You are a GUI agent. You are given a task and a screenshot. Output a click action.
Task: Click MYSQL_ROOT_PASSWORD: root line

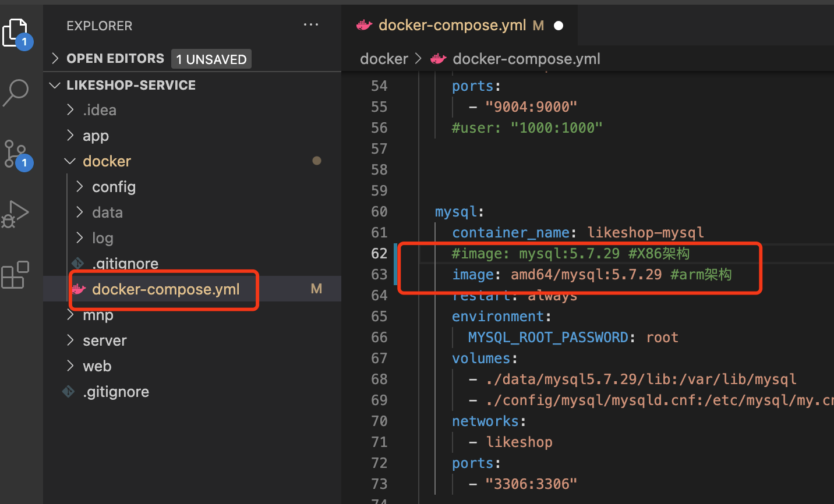coord(573,338)
